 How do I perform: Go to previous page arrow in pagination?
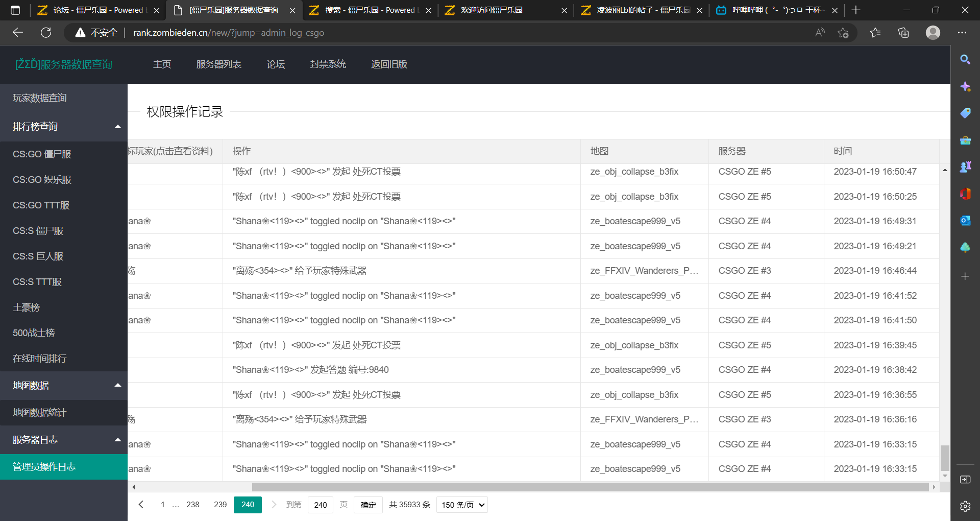coord(141,505)
